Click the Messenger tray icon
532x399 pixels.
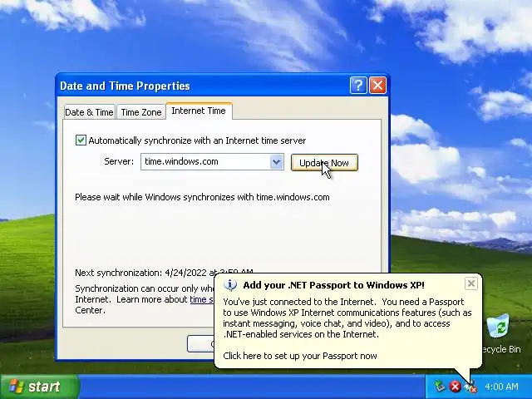pyautogui.click(x=470, y=387)
